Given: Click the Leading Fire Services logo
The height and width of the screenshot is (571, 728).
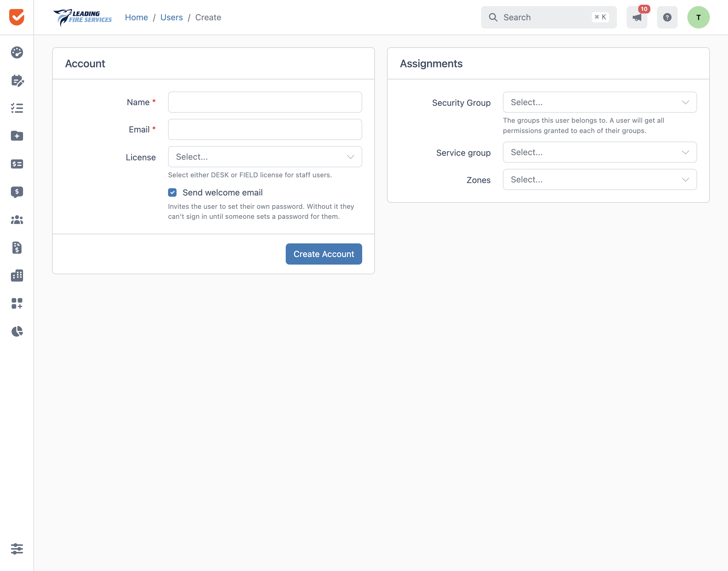Looking at the screenshot, I should tap(83, 17).
